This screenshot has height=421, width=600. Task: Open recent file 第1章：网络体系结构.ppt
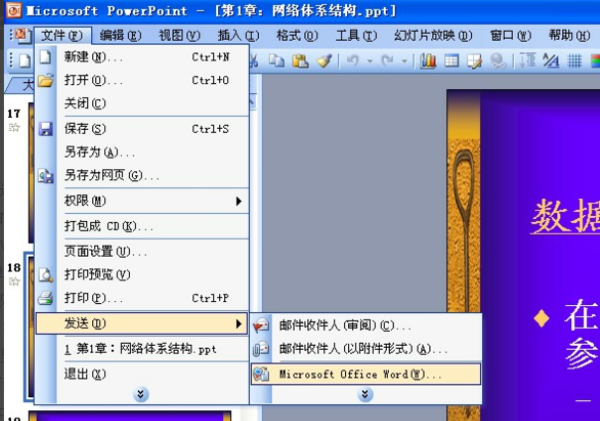142,349
